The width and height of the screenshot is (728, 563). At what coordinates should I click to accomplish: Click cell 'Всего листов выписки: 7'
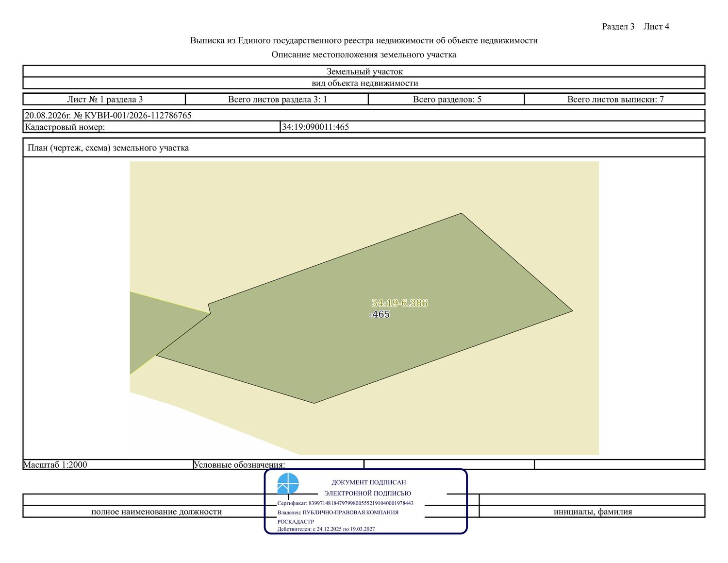click(x=615, y=100)
